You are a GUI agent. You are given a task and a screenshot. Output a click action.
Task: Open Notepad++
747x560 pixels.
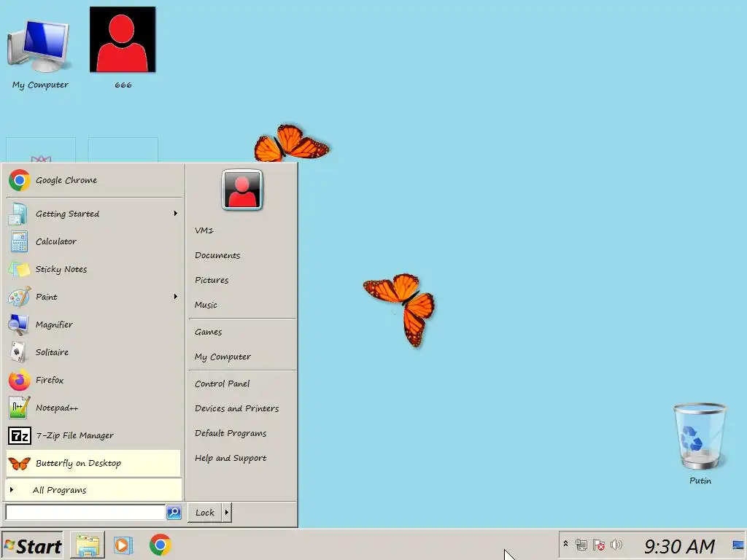coord(94,408)
